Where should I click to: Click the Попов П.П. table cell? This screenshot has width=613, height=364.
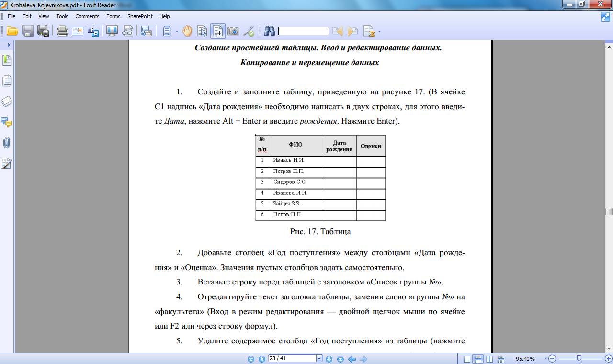(x=295, y=216)
